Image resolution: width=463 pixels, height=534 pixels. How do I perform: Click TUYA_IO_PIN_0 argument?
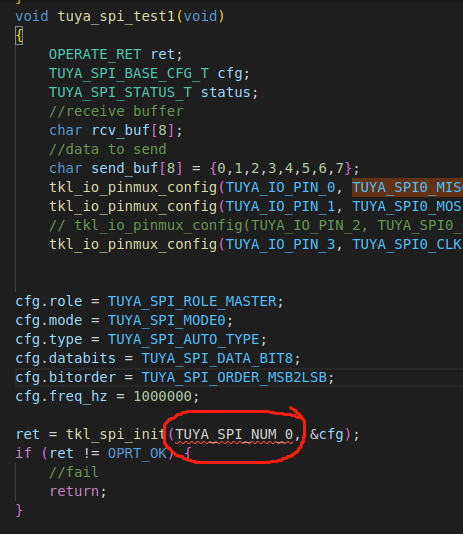(x=281, y=188)
